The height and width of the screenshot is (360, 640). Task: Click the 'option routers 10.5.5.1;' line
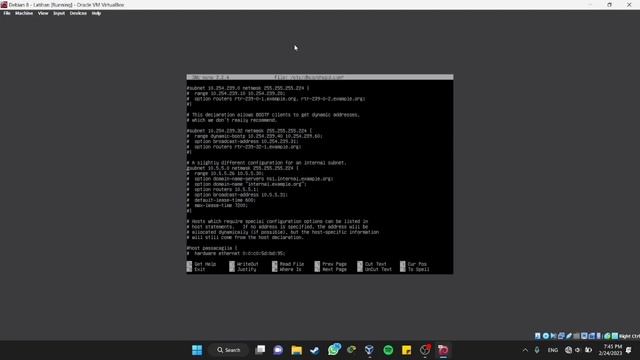click(x=226, y=189)
